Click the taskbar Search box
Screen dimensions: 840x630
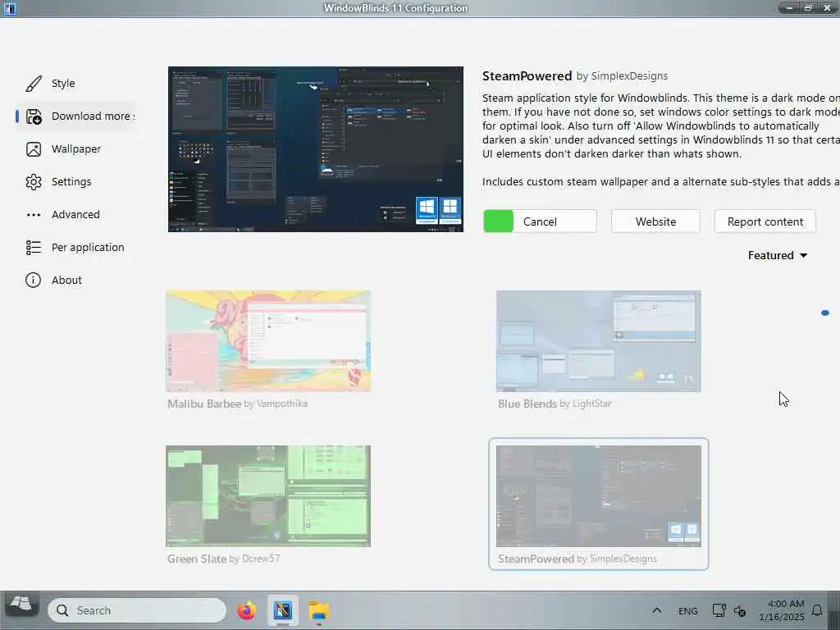pos(137,610)
